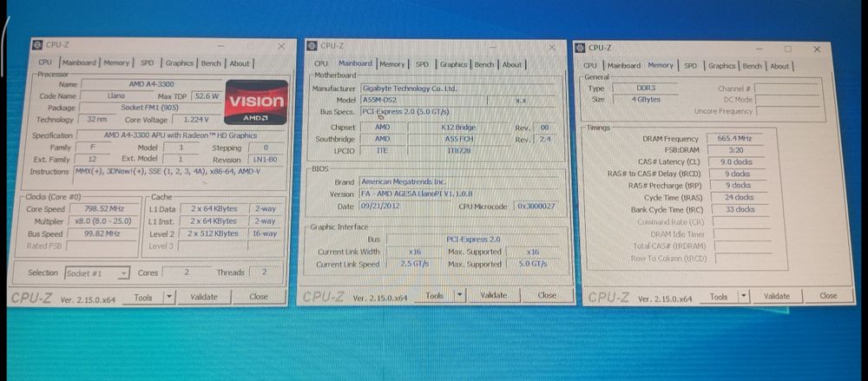Open the Socket #1 selection dropdown
The width and height of the screenshot is (868, 381).
[x=97, y=273]
